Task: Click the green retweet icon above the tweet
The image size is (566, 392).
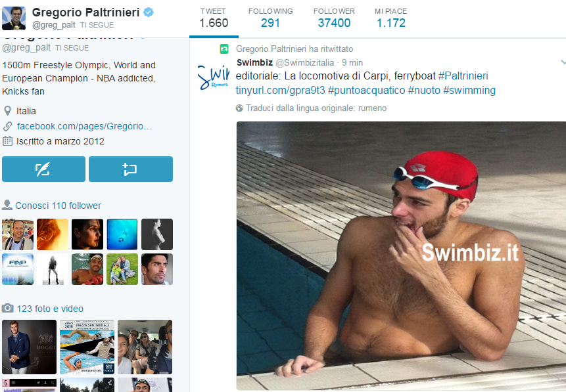Action: click(x=224, y=49)
